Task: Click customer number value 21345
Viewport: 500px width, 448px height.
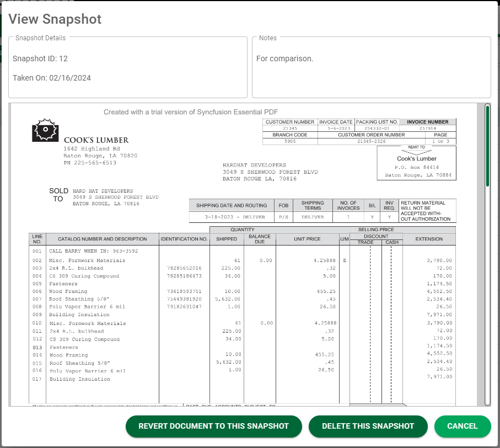Action: click(x=290, y=128)
